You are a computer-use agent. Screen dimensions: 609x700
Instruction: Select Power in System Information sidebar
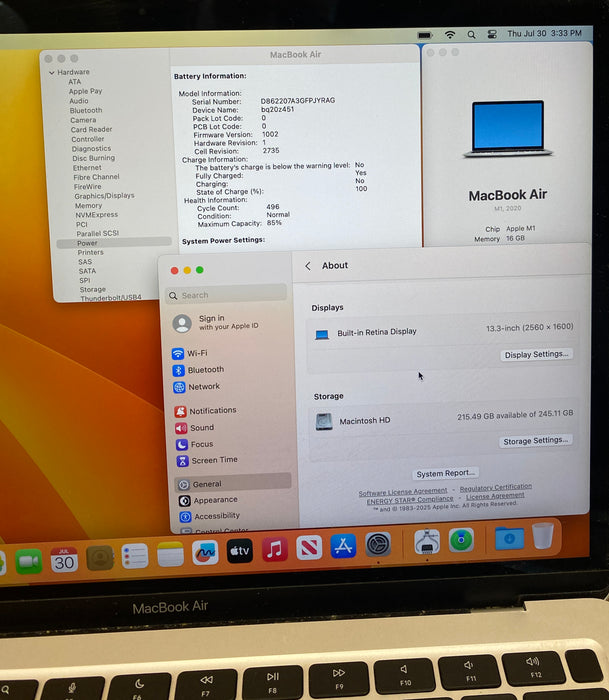114,243
